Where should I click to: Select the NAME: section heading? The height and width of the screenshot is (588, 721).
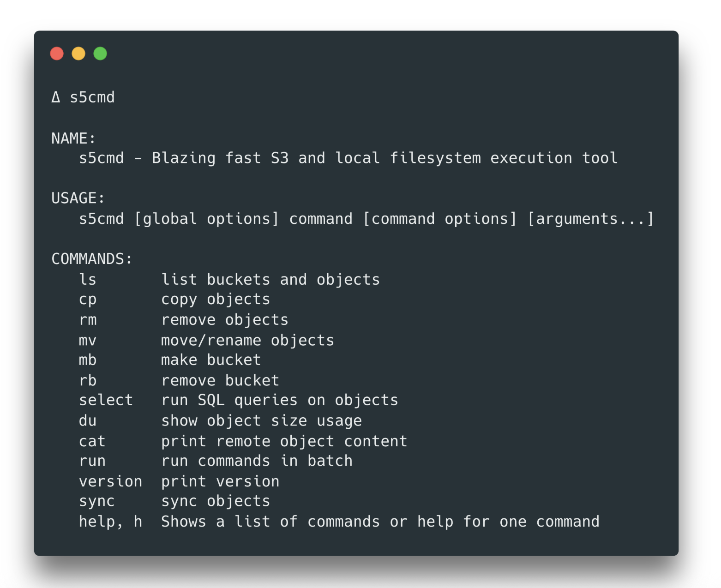point(73,138)
